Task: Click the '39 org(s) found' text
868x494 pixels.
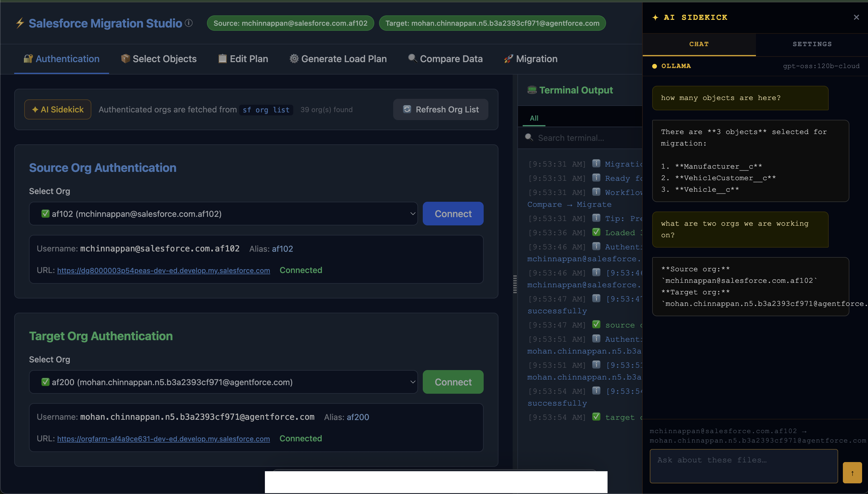Action: click(x=326, y=109)
